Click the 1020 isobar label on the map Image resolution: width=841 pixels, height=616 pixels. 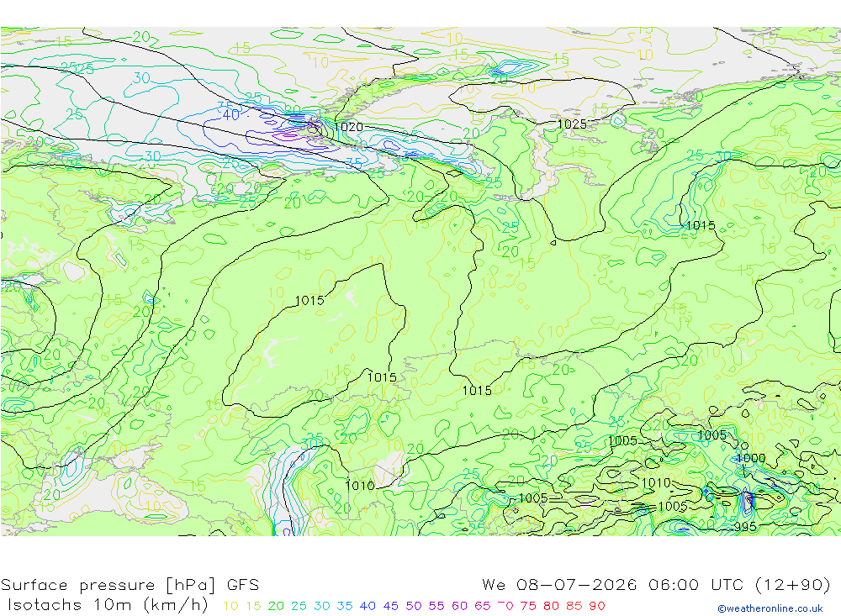pos(348,127)
